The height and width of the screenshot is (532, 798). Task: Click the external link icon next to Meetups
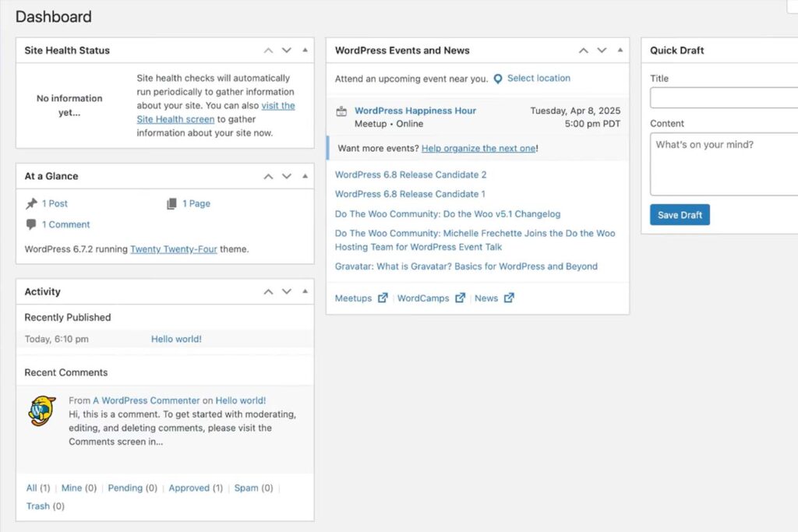[383, 298]
